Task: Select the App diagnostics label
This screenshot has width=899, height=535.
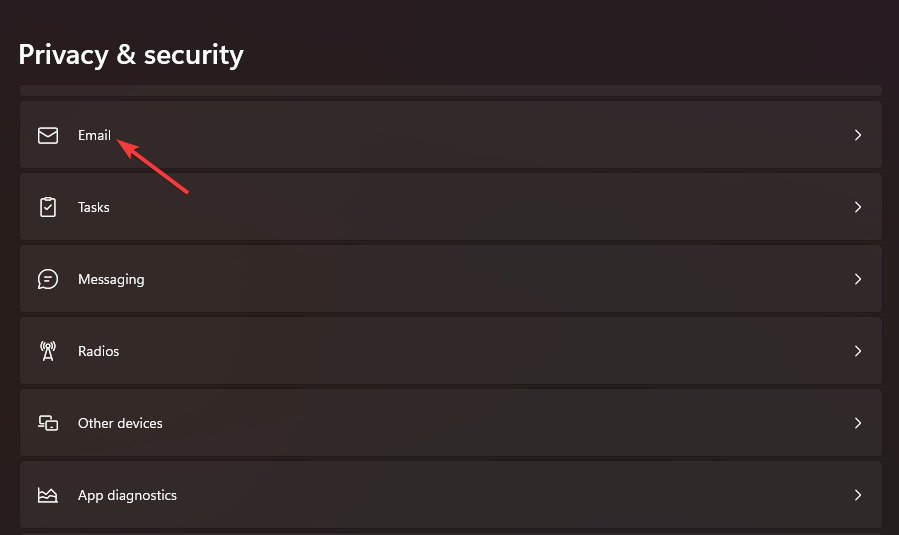Action: pos(127,495)
